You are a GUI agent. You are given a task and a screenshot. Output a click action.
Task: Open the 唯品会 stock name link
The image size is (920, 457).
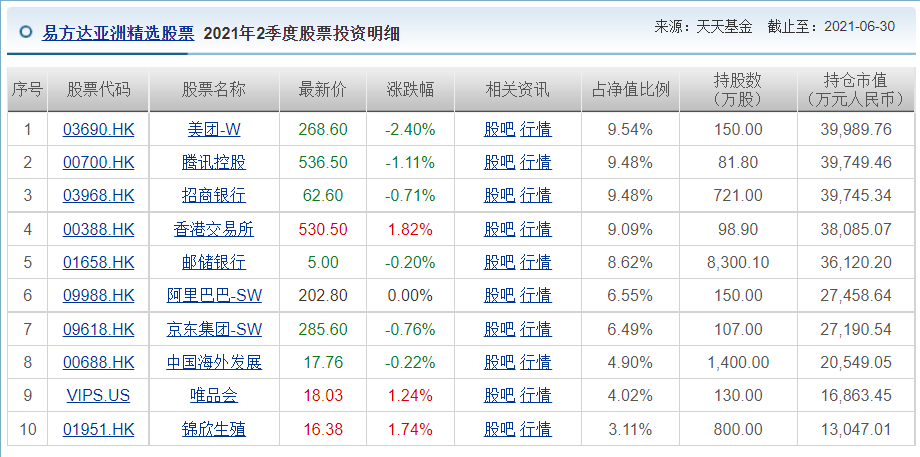click(x=214, y=395)
